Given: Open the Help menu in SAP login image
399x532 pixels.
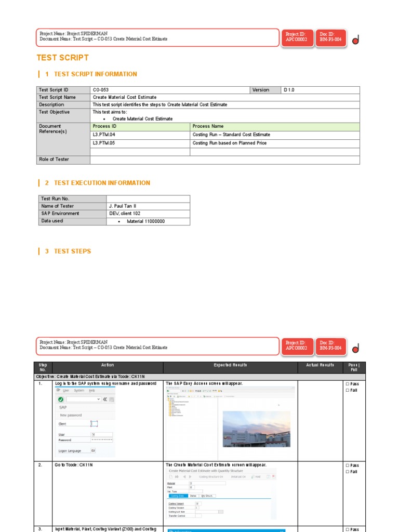Looking at the screenshot, I should (x=92, y=390).
